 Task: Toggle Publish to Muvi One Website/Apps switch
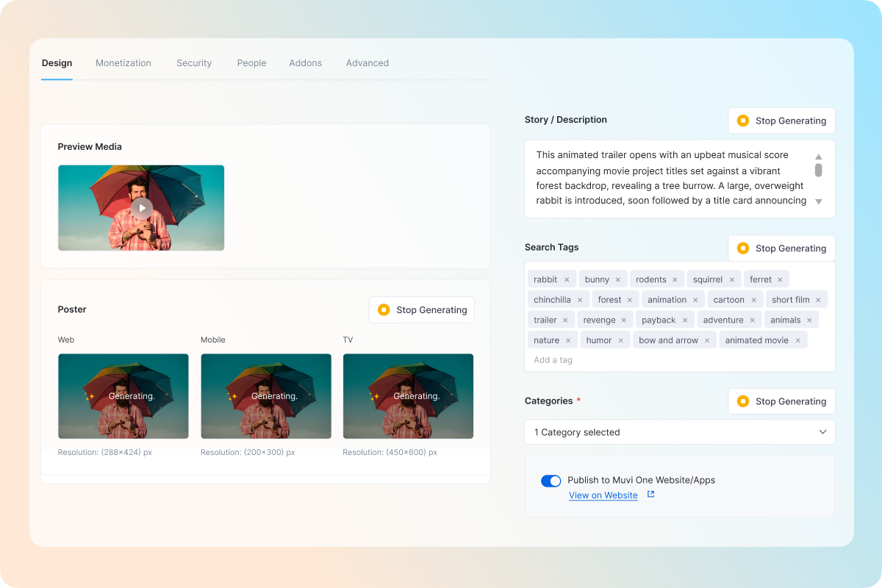[x=551, y=481]
